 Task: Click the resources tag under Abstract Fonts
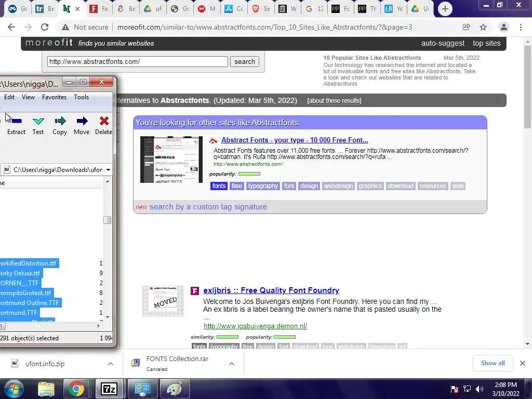point(433,186)
